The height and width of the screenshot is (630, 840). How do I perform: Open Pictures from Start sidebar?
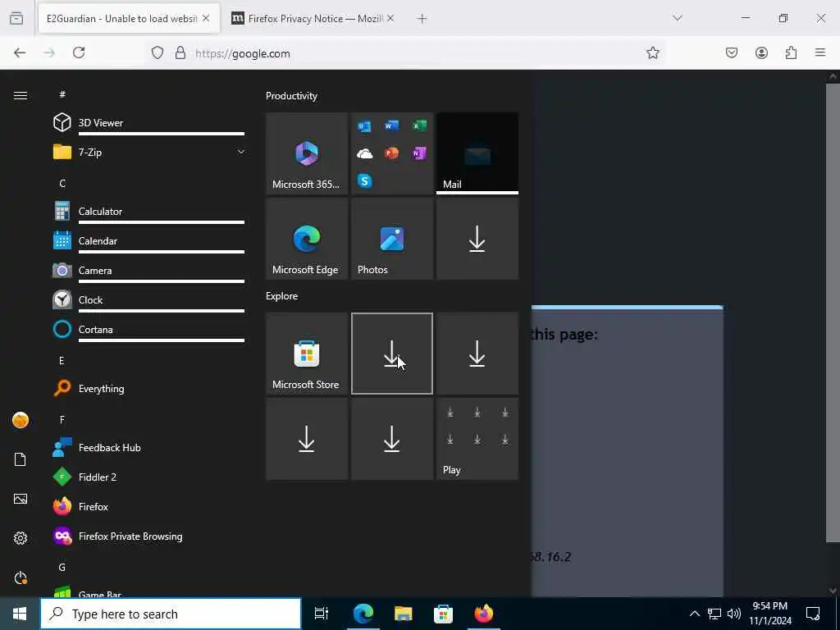click(21, 499)
